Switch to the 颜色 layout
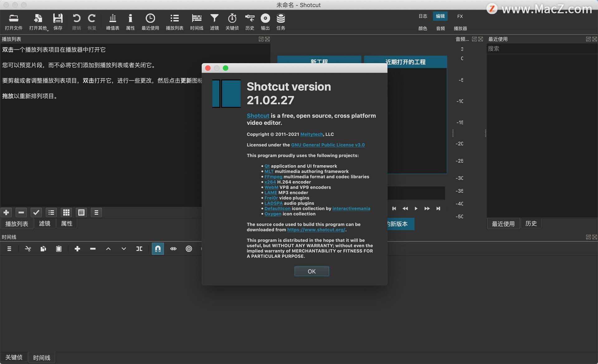Viewport: 598px width, 364px height. [x=423, y=28]
